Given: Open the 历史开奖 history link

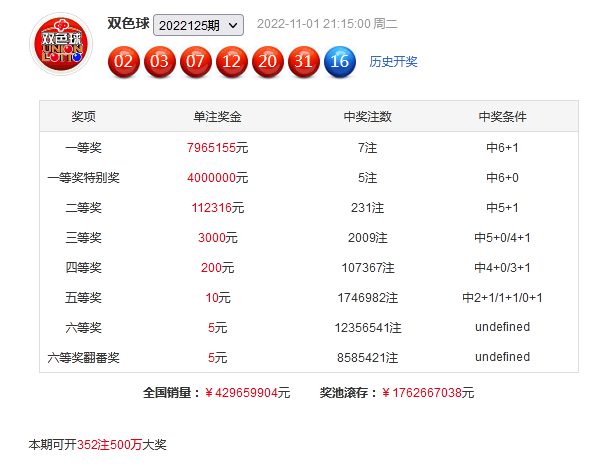Looking at the screenshot, I should coord(393,62).
